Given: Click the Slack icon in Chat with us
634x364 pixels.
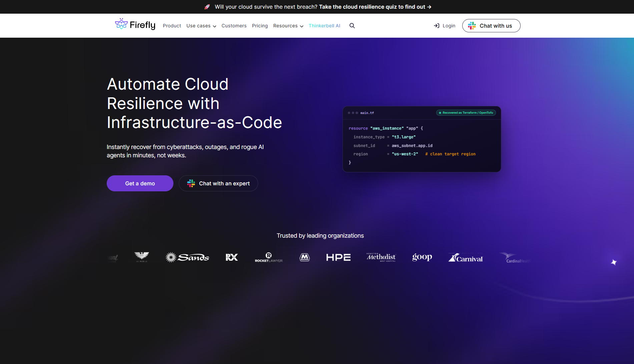Looking at the screenshot, I should click(x=472, y=26).
